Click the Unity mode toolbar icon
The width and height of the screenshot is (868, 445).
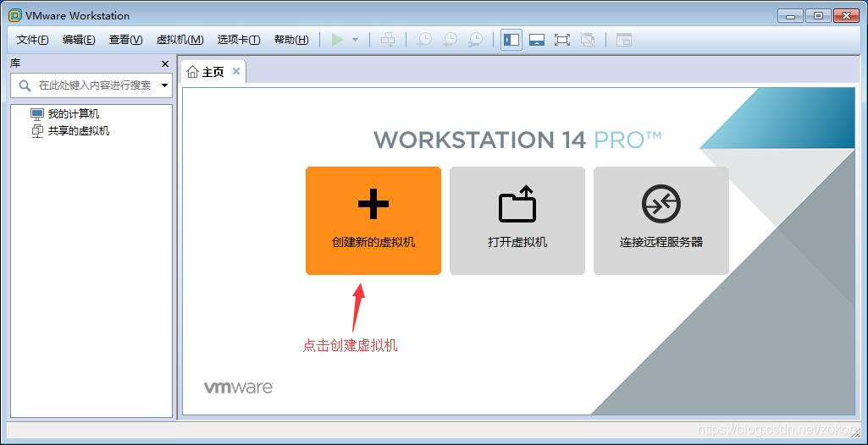[x=588, y=40]
